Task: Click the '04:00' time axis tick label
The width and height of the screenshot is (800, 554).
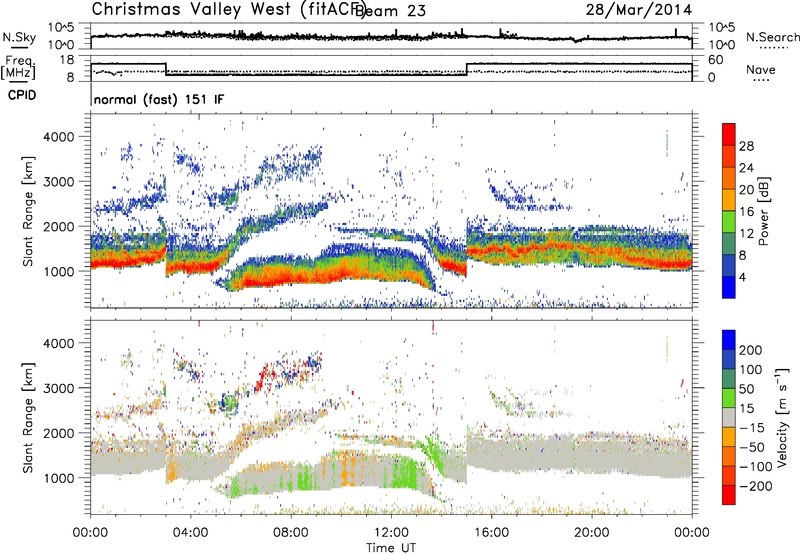Action: point(190,533)
